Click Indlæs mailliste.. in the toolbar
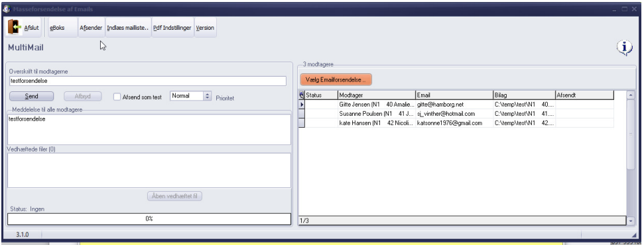 (128, 28)
